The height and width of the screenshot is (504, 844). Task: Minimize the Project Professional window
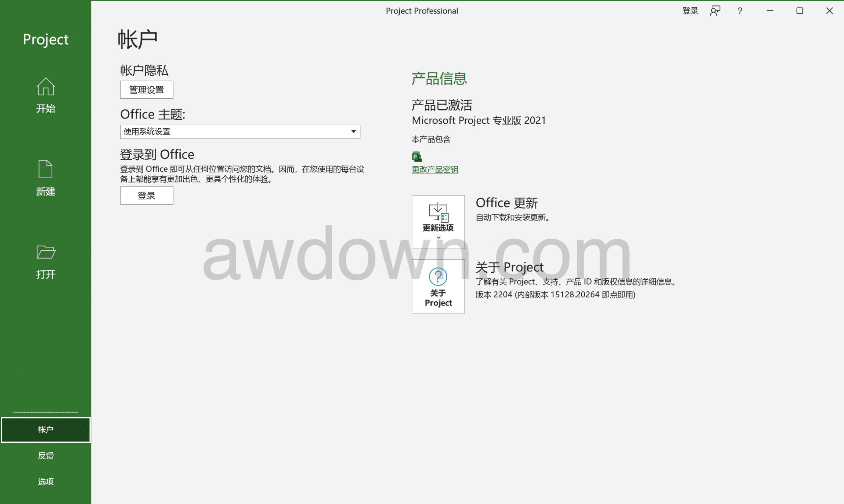[770, 11]
